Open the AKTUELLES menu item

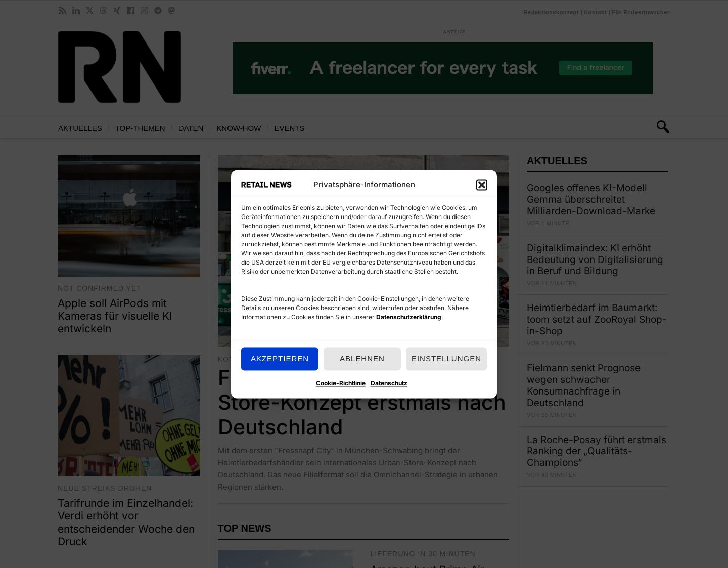point(80,128)
